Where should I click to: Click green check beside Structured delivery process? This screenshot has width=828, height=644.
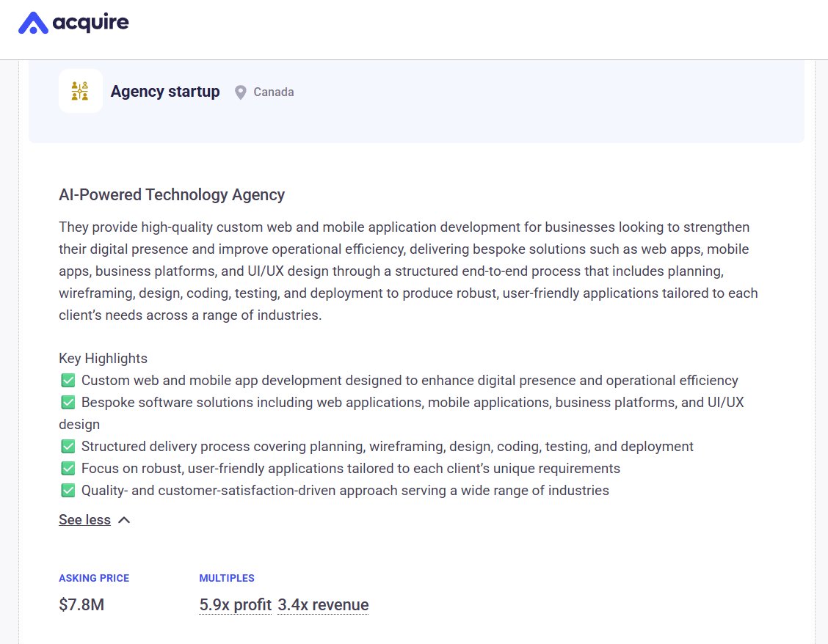pos(68,447)
